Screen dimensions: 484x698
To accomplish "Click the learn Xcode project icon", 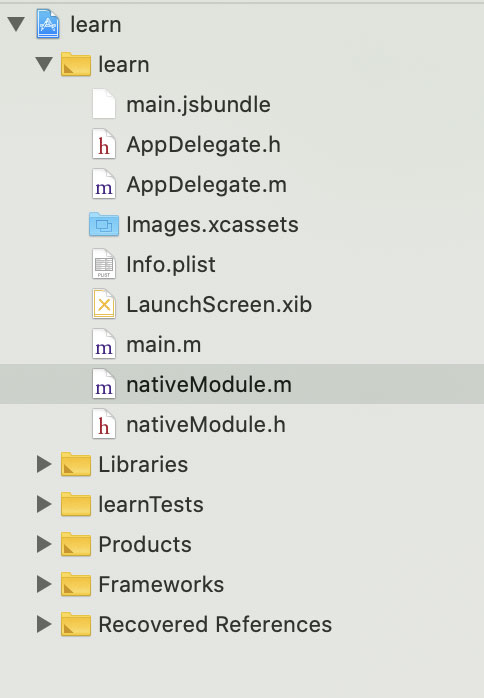I will click(48, 25).
